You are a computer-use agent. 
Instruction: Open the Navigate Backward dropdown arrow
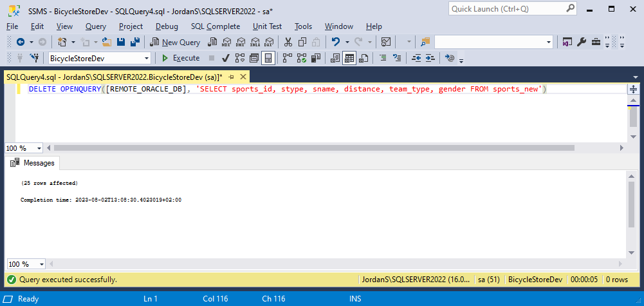pyautogui.click(x=32, y=42)
